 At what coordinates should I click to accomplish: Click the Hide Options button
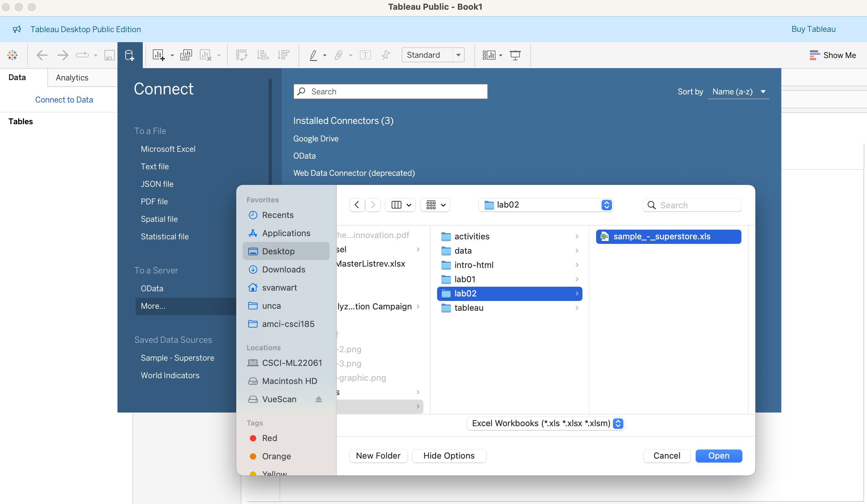point(449,456)
